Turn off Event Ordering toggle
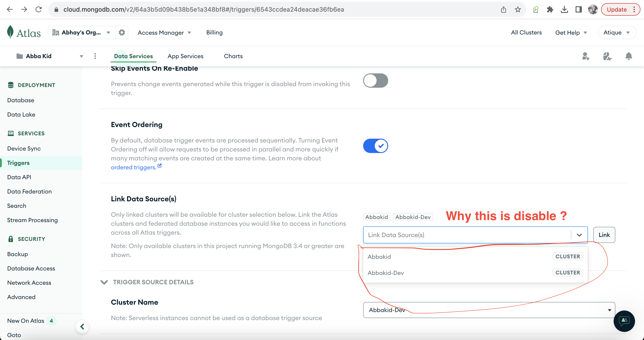644x340 pixels. pyautogui.click(x=375, y=146)
